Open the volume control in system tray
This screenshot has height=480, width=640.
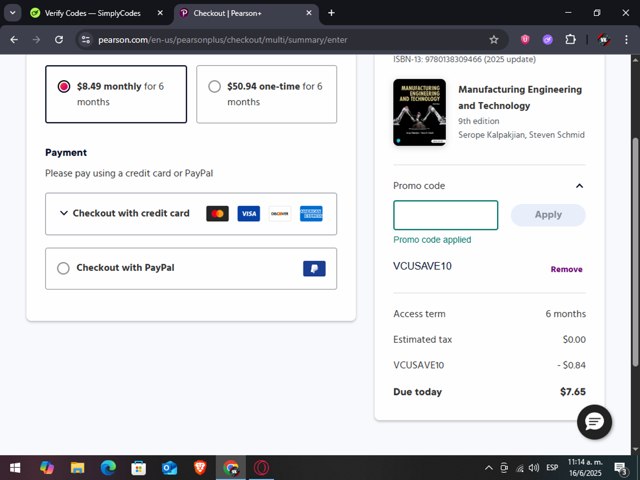pos(533,468)
